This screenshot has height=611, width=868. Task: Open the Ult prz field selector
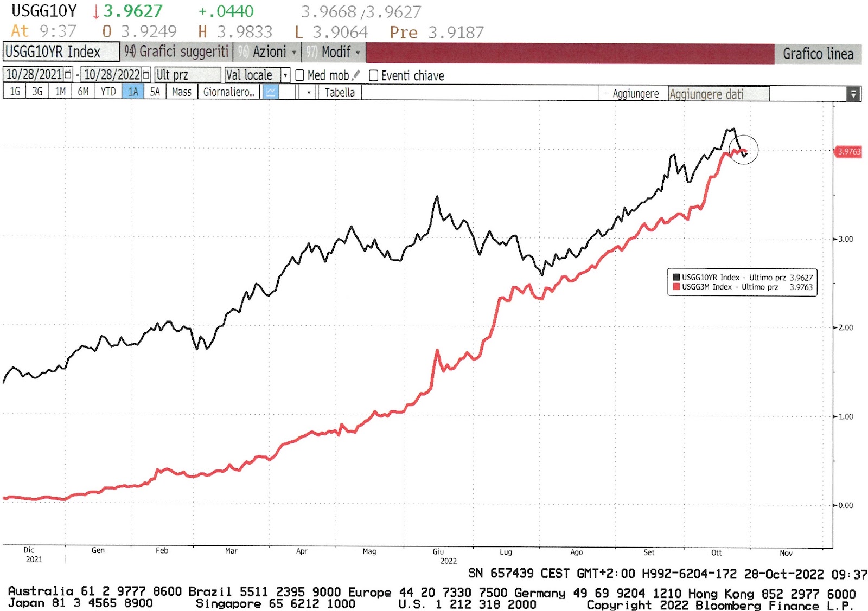point(187,75)
